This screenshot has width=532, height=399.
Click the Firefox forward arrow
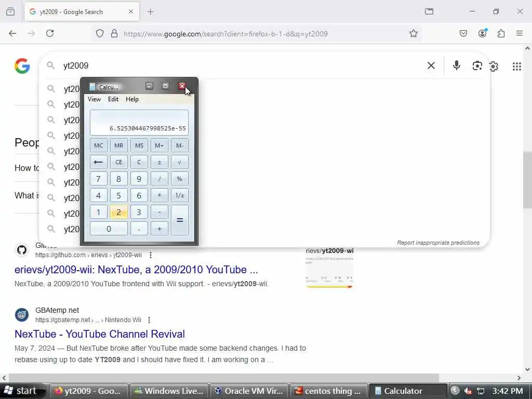(x=31, y=33)
